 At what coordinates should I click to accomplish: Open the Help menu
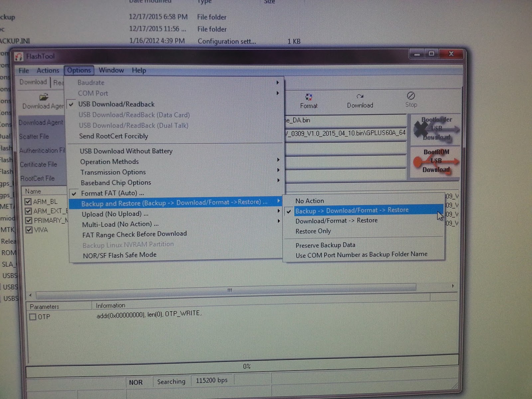139,70
